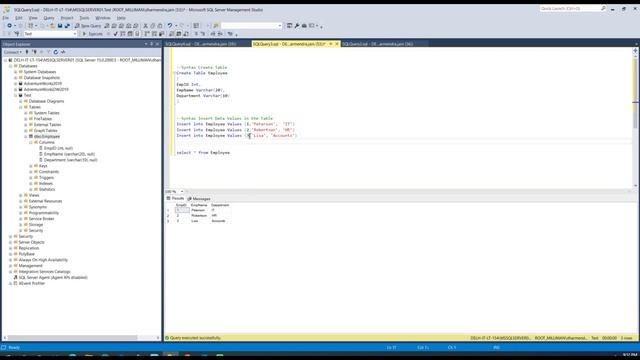Collapse the dbo.Employee table node
Viewport: 640px width, 360px height.
tap(26, 136)
